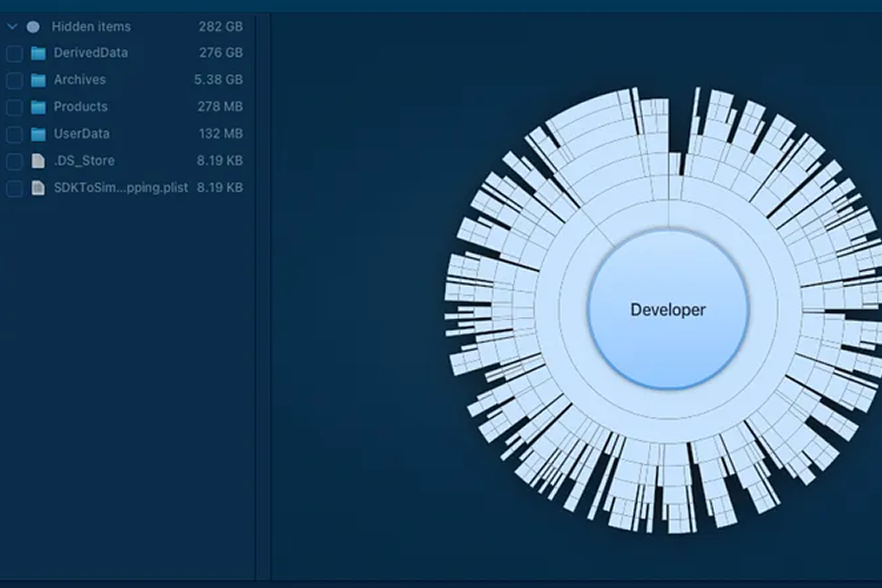Click the UserData folder icon
882x588 pixels.
[38, 134]
